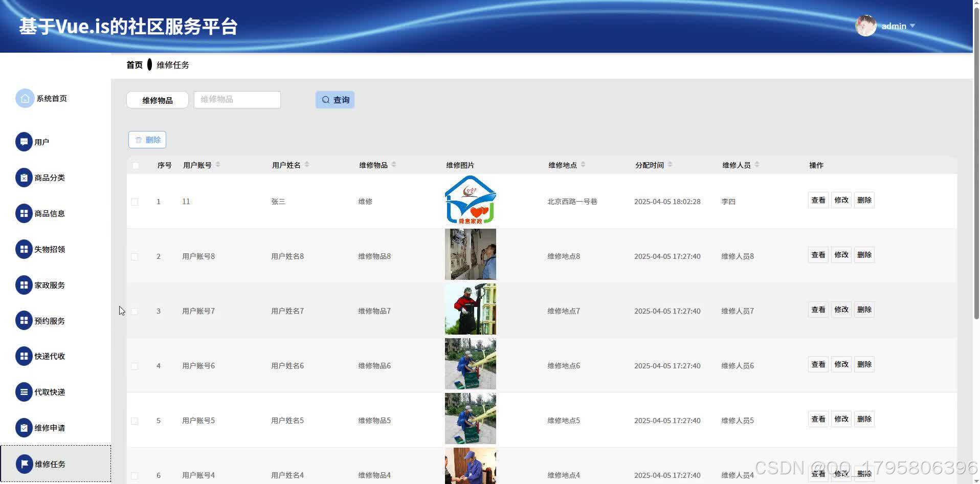Check the row for 用户账号5
980x484 pixels.
(x=135, y=421)
